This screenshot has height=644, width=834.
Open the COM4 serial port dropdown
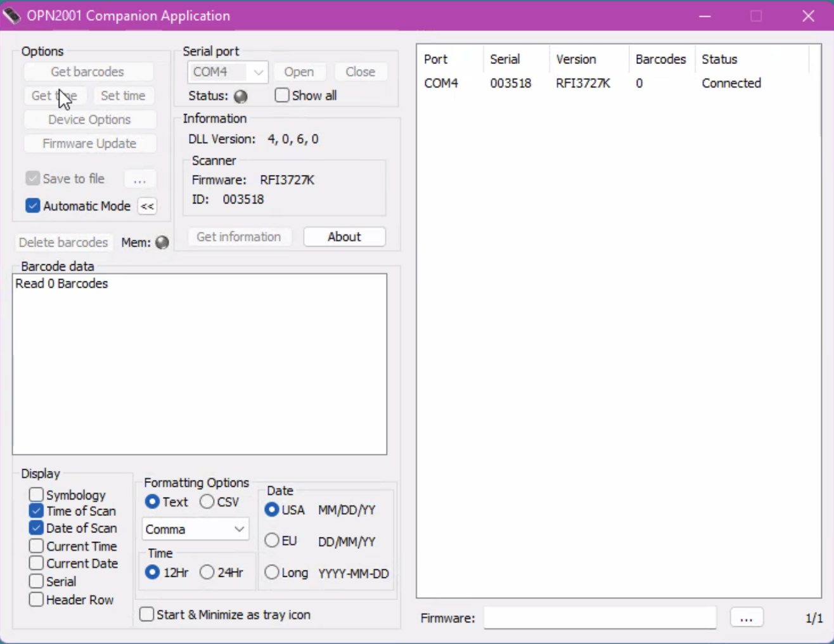(x=258, y=72)
